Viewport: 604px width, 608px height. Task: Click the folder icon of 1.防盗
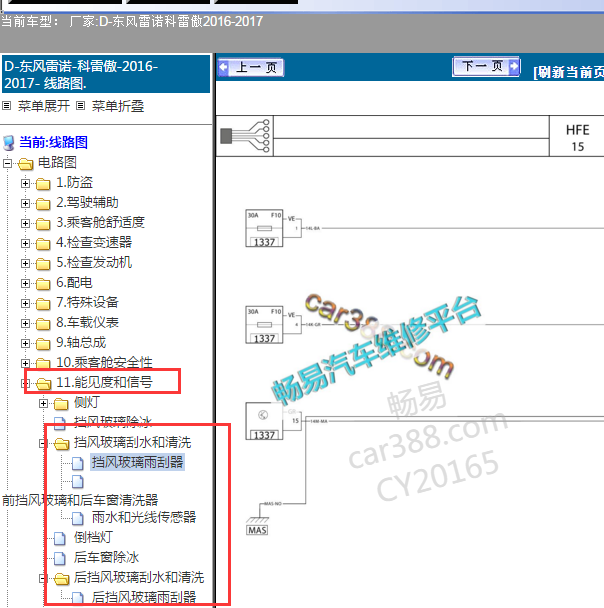tap(43, 184)
